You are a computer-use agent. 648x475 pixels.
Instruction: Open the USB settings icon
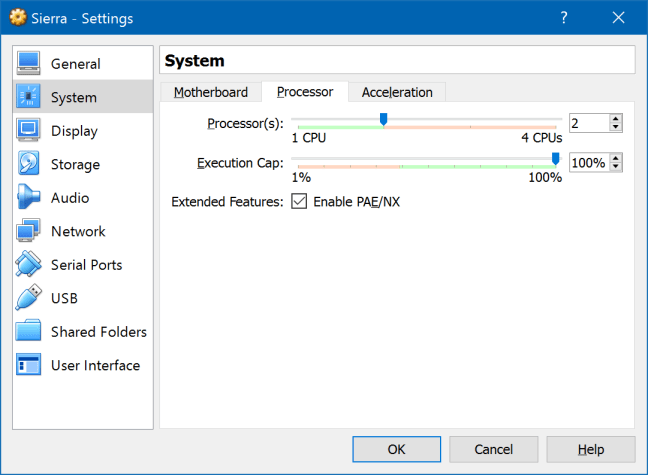pos(28,298)
